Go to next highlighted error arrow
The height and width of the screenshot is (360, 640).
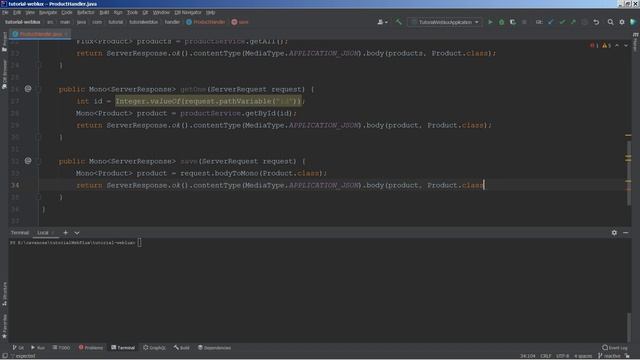click(x=626, y=45)
